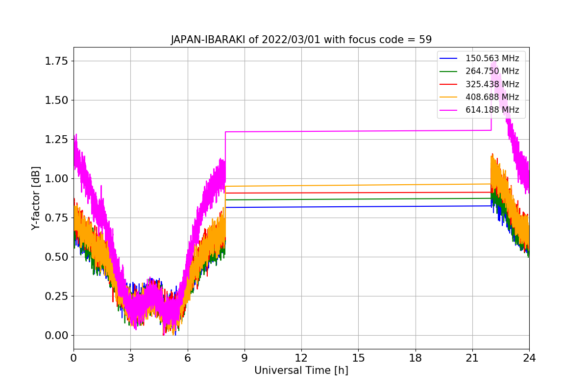Viewport: 588px width, 392px height.
Task: Click the y-axis tick label 1.25
Action: (57, 140)
